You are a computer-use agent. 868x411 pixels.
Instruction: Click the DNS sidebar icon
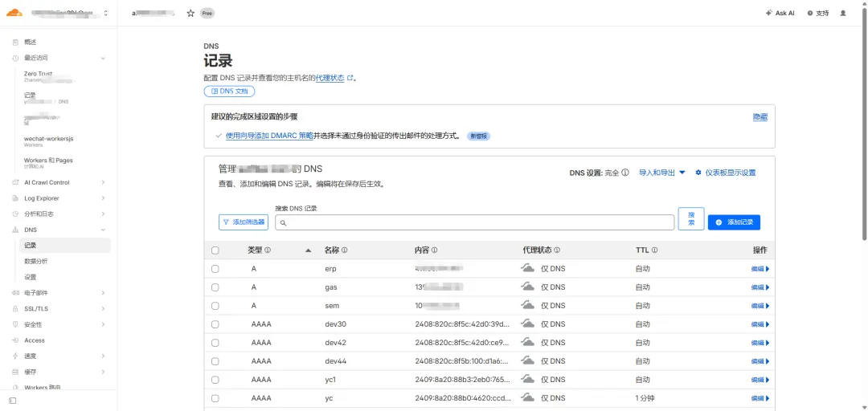tap(15, 230)
